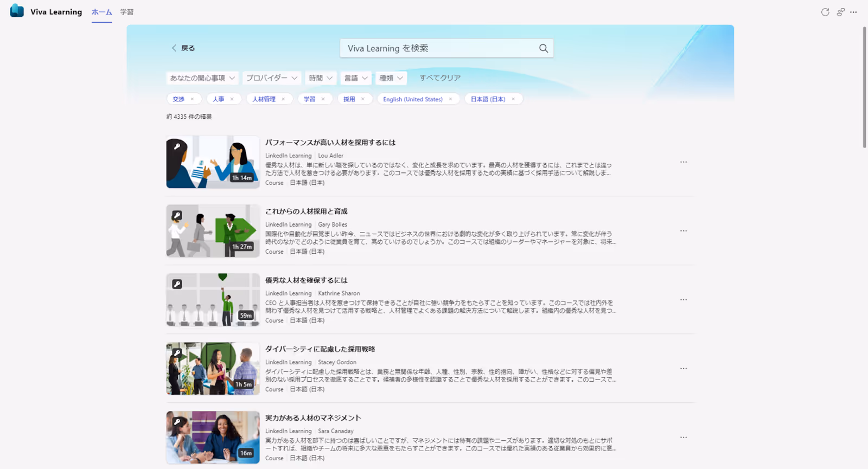Click LinkedIn Learning provider beside Lou Adler
868x469 pixels.
(289, 156)
